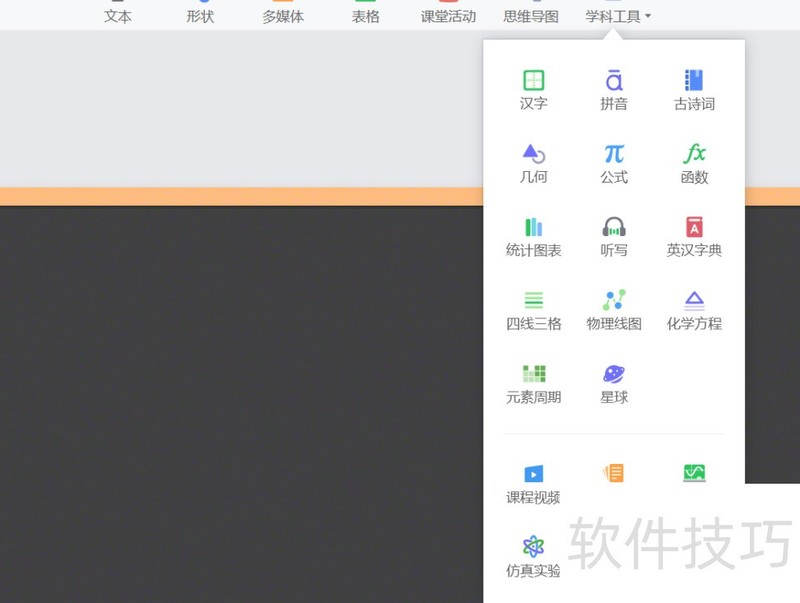
Task: Open the 古诗词 ancient poetry tool
Action: point(694,89)
